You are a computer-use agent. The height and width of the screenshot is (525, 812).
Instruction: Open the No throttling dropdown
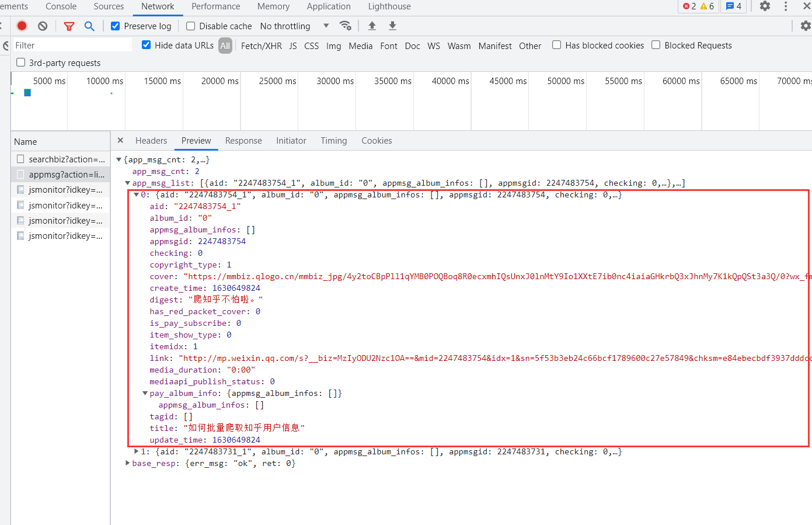pyautogui.click(x=295, y=26)
